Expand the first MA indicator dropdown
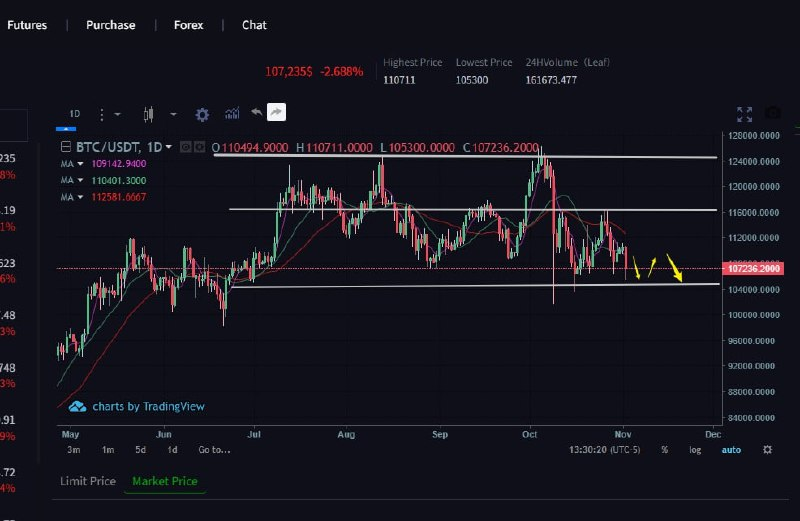The height and width of the screenshot is (521, 800). (80, 163)
